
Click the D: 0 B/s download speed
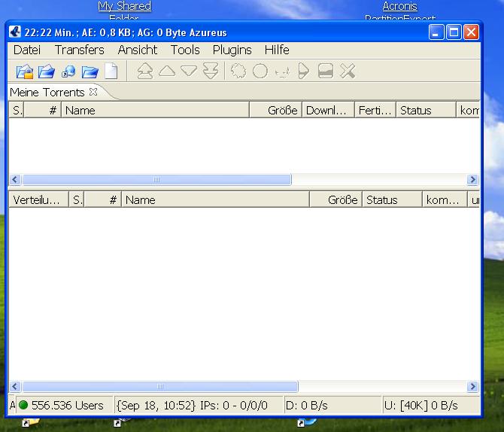tap(306, 406)
